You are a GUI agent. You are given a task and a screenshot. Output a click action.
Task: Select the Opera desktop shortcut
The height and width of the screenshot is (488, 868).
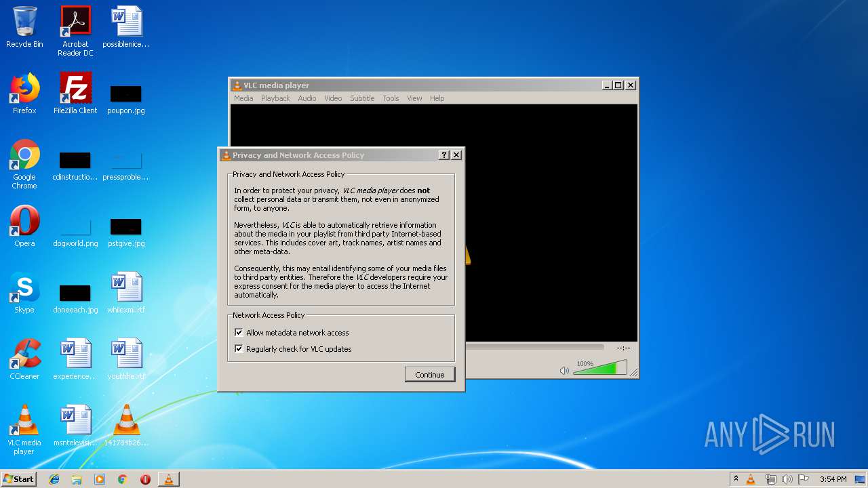[24, 227]
